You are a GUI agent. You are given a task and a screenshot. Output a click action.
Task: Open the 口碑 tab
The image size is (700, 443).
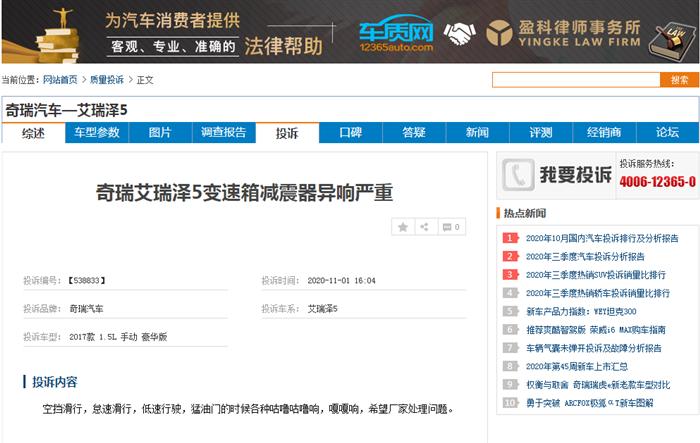(x=350, y=133)
